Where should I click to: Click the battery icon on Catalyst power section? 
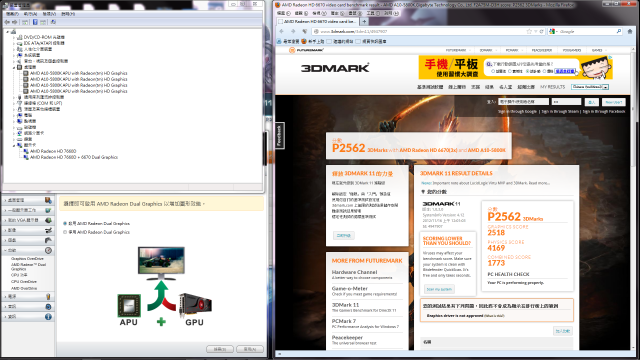[48, 296]
